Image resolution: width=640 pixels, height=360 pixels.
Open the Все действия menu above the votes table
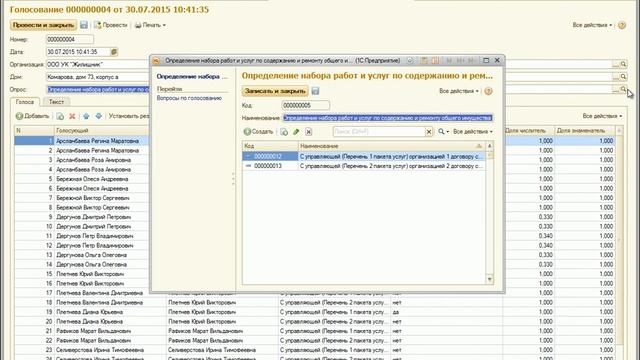(602, 116)
